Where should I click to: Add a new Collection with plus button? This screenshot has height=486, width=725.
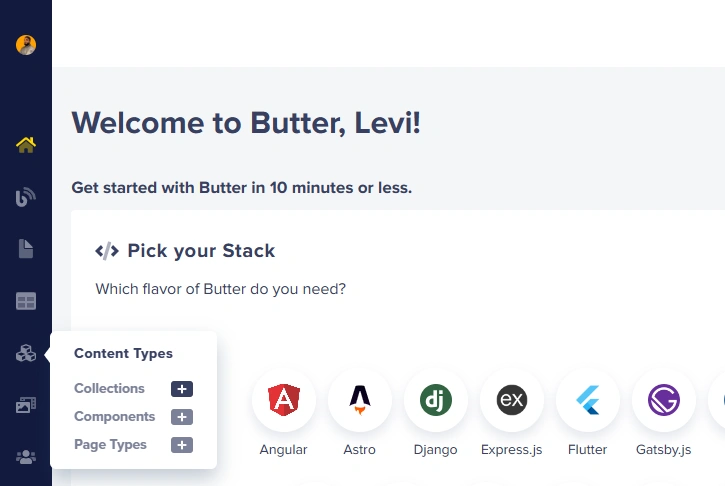pyautogui.click(x=182, y=389)
